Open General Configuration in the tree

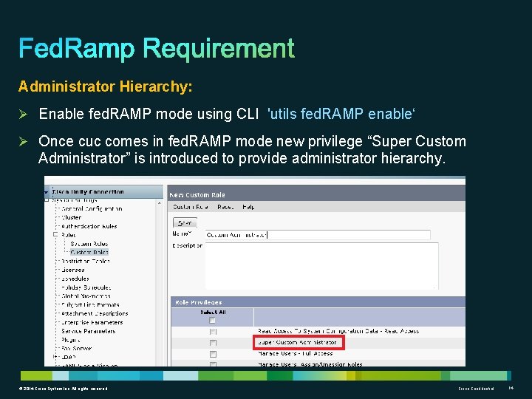pyautogui.click(x=92, y=208)
